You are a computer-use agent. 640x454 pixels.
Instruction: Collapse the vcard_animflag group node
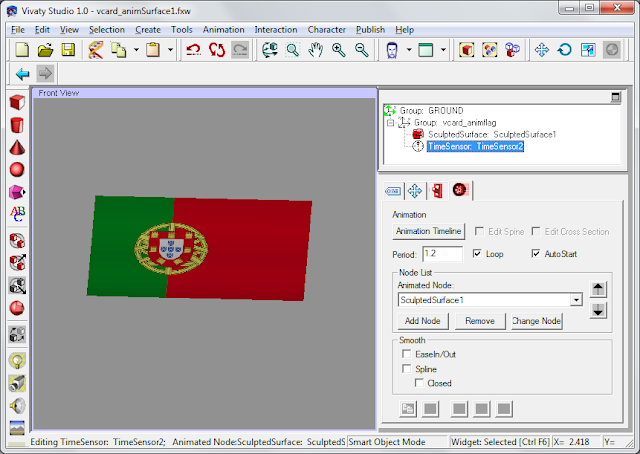pyautogui.click(x=390, y=122)
